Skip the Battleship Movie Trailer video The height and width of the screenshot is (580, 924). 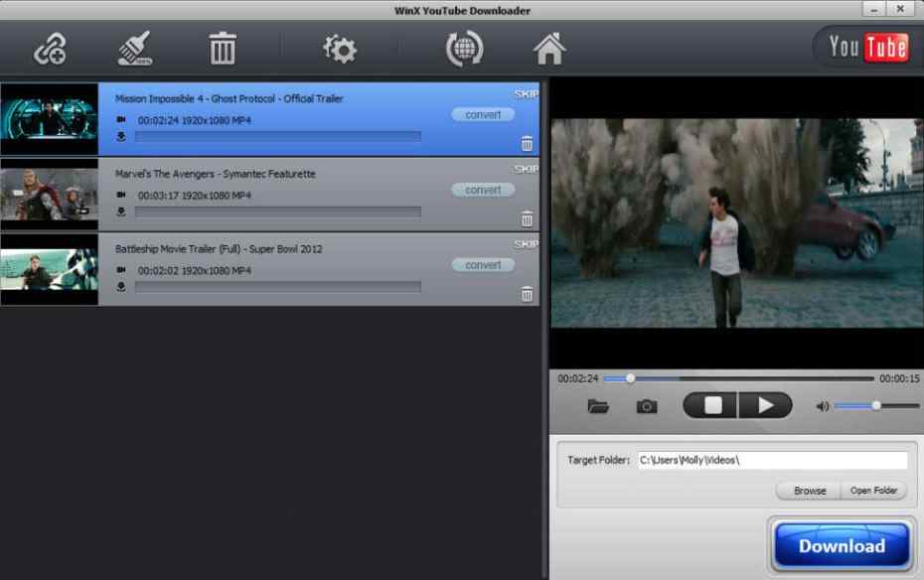(x=526, y=243)
